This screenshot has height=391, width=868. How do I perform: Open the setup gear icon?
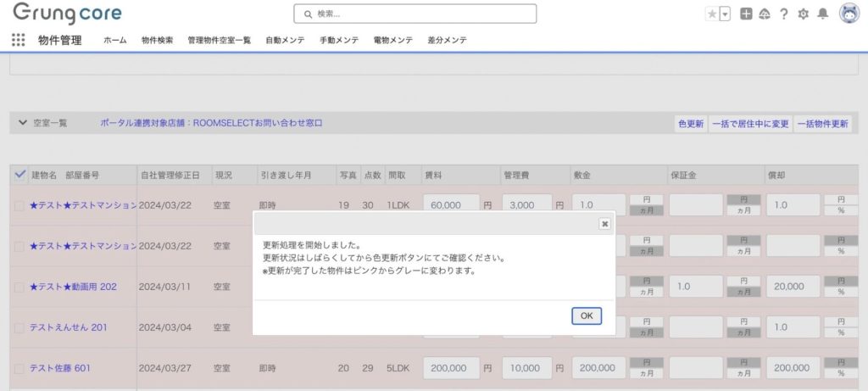(x=804, y=14)
